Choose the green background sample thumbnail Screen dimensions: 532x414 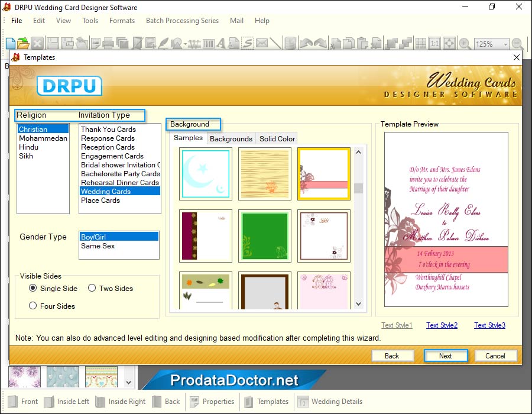tap(265, 236)
